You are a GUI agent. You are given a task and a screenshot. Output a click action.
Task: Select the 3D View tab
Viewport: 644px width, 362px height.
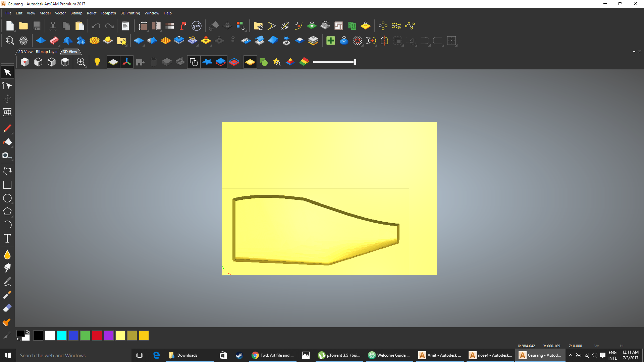coord(70,52)
